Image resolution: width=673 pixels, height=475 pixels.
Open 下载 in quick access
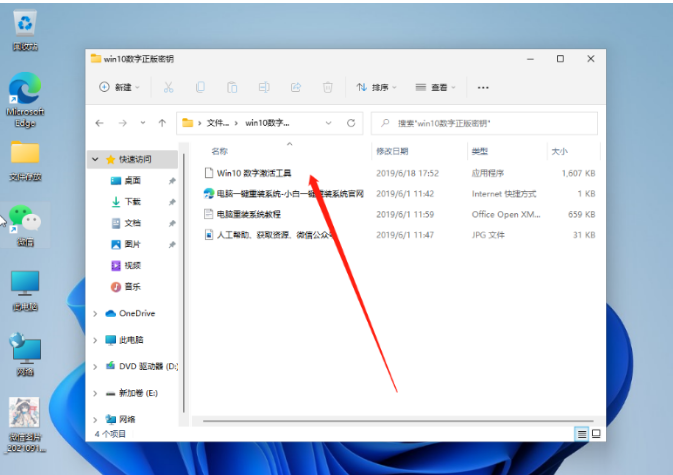[132, 202]
